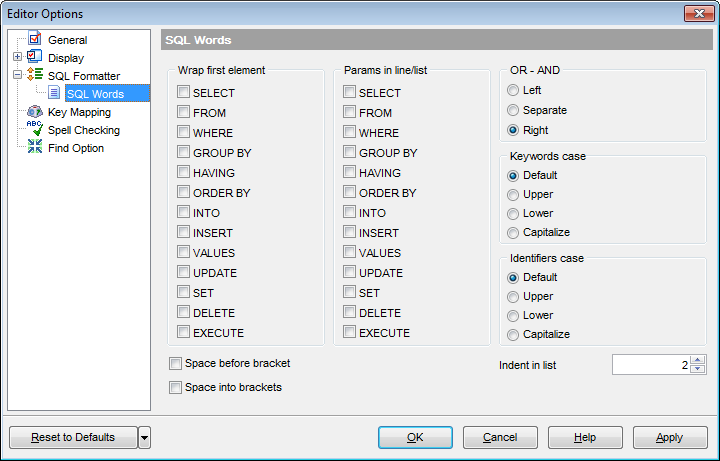This screenshot has height=461, width=720.
Task: Select the Display monitor icon
Action: [x=35, y=57]
